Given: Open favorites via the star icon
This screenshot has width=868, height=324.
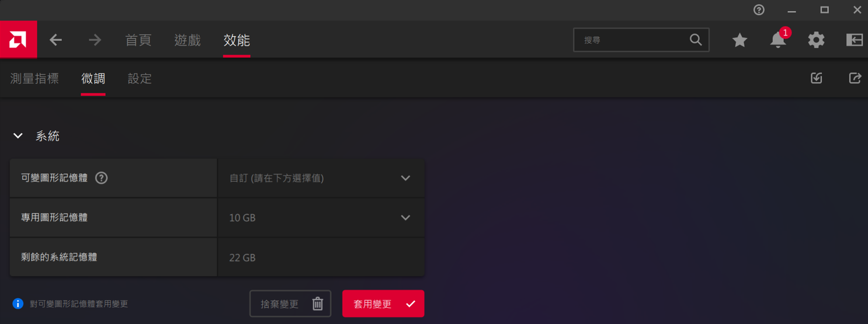Looking at the screenshot, I should click(x=739, y=40).
